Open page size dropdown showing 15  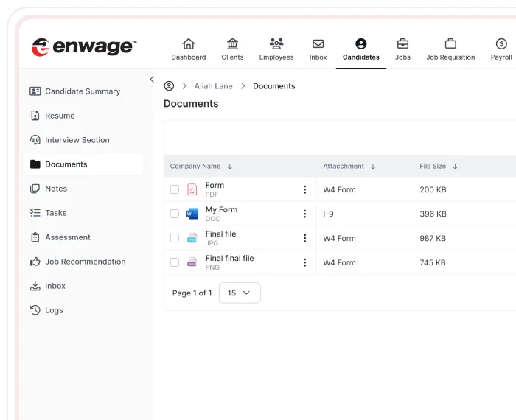coord(240,293)
